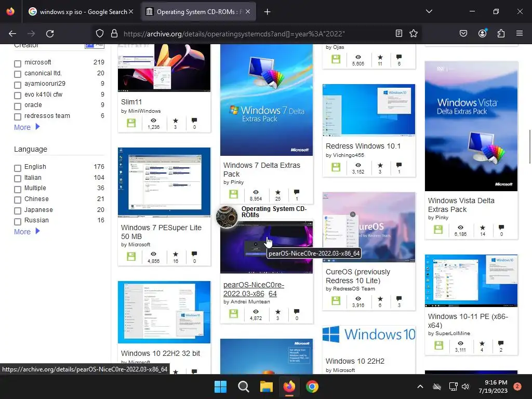Open Windows taskbar search
The width and height of the screenshot is (532, 399).
(x=243, y=387)
